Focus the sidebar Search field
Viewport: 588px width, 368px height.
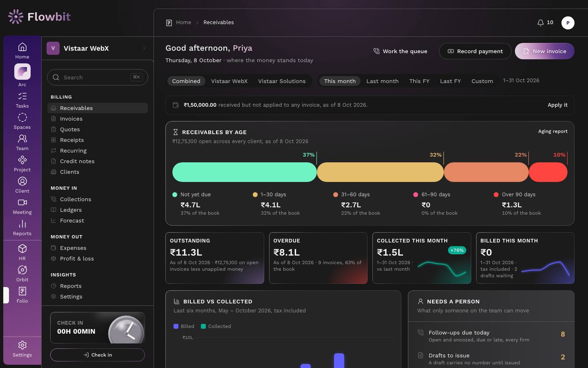(x=98, y=77)
